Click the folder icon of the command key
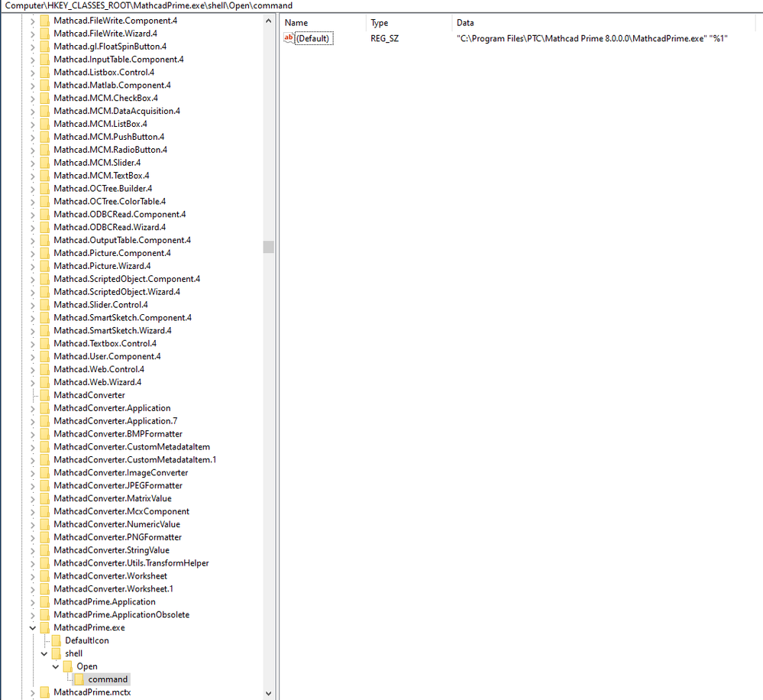The image size is (763, 700). click(79, 679)
